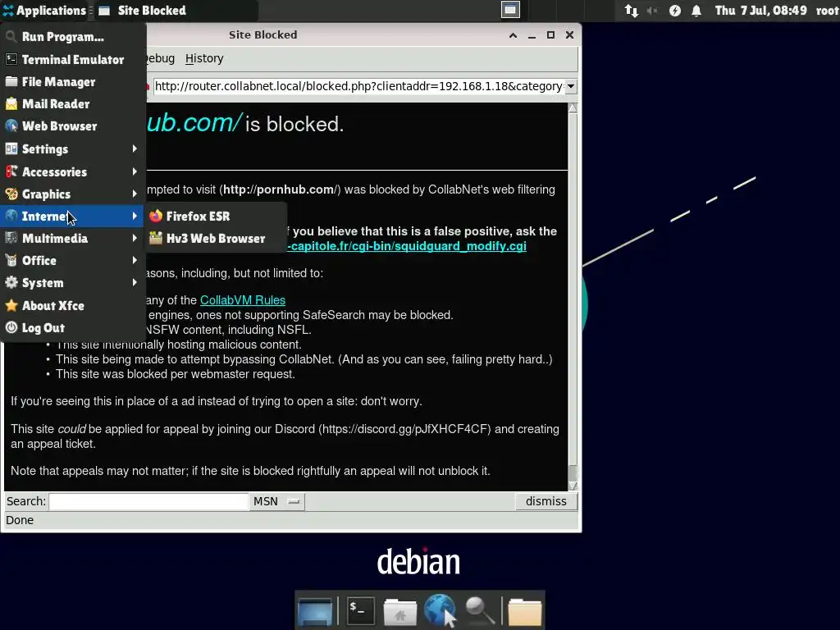Click the URL address field
Screen dimensions: 840x630
pos(358,86)
